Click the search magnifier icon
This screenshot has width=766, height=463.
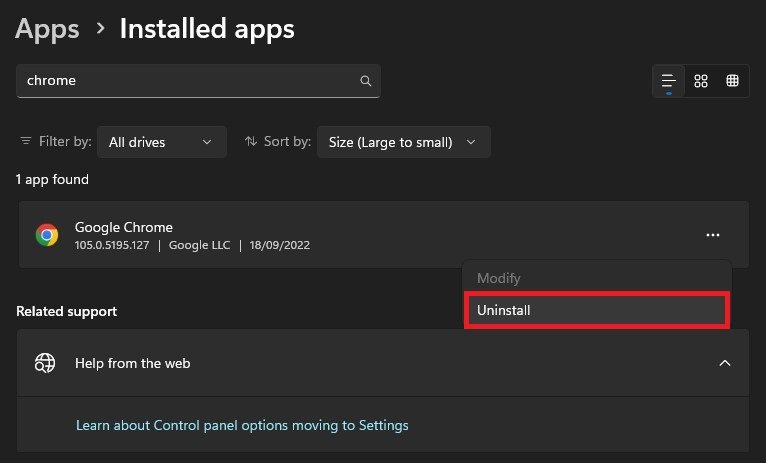(366, 81)
